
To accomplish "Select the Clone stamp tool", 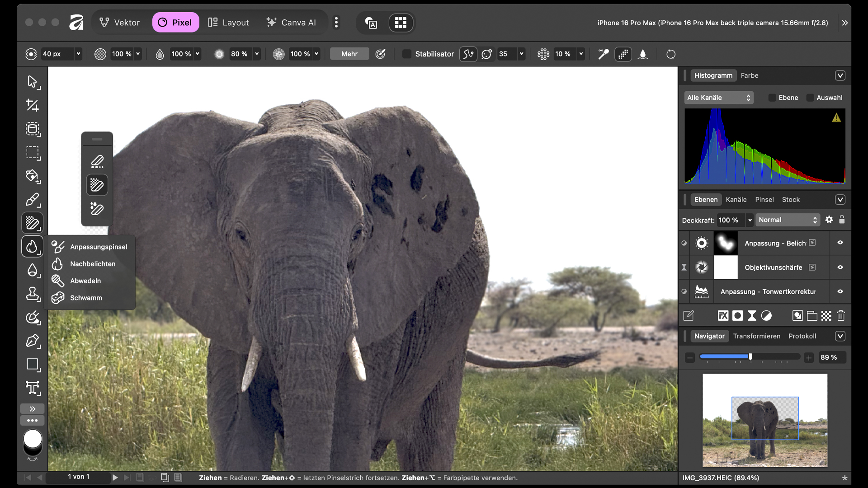I will (x=33, y=294).
